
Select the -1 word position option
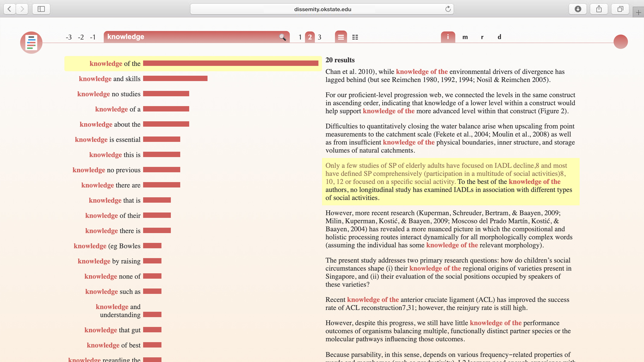tap(93, 37)
